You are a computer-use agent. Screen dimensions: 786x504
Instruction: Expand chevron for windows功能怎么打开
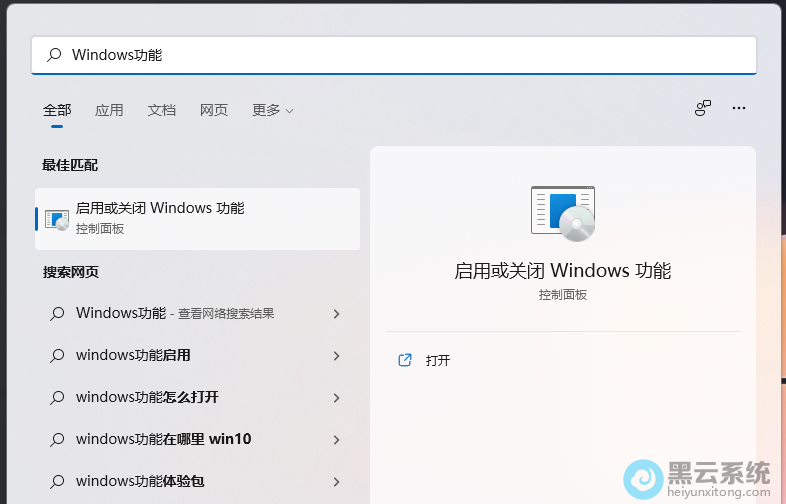coord(337,398)
